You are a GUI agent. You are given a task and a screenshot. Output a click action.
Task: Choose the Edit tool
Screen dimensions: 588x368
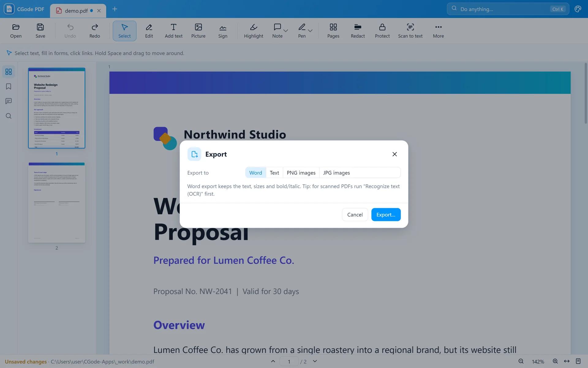(149, 31)
